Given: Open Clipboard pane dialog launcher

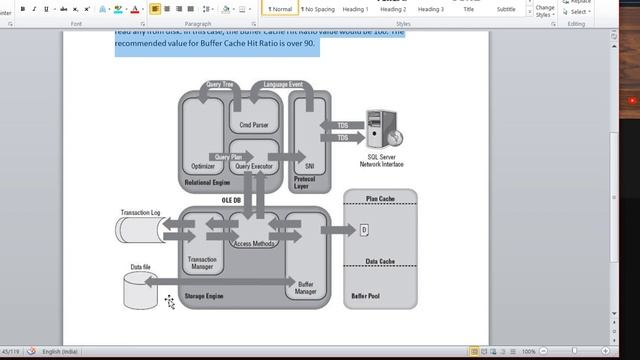Looking at the screenshot, I should pyautogui.click(x=10, y=24).
